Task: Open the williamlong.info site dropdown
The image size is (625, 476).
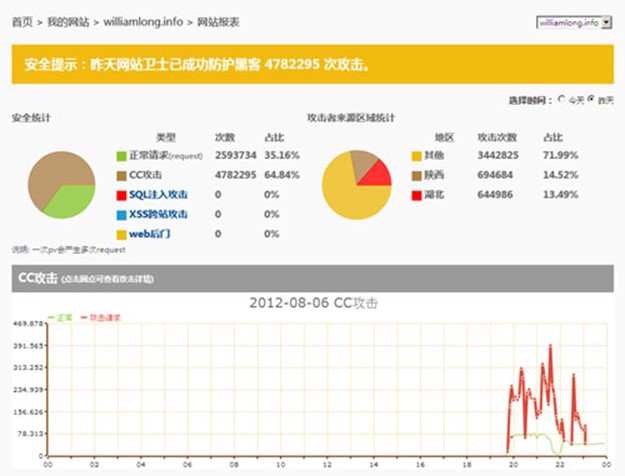Action: click(x=573, y=20)
